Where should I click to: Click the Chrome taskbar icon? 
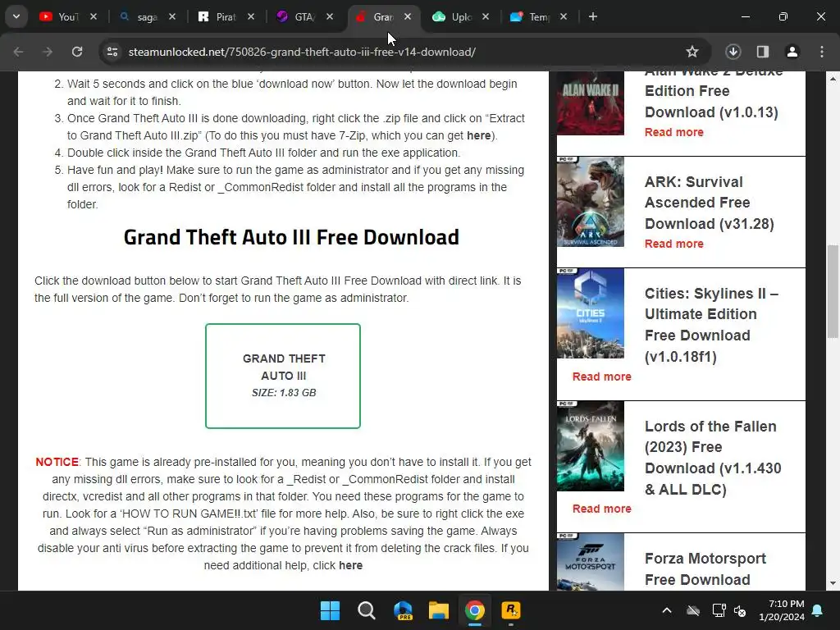[475, 610]
